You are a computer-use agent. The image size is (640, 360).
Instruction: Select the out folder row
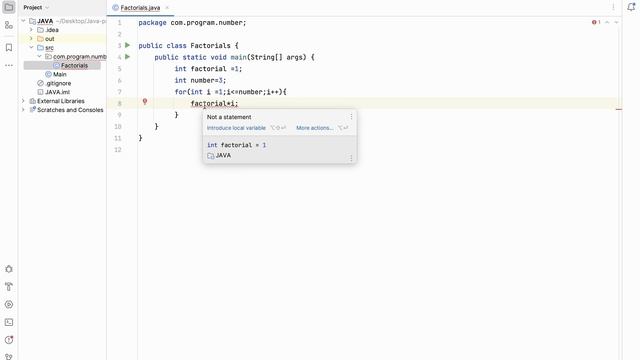coord(62,39)
